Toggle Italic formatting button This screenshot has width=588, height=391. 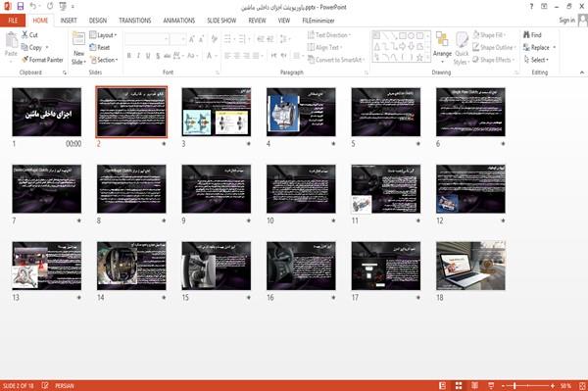[x=138, y=56]
